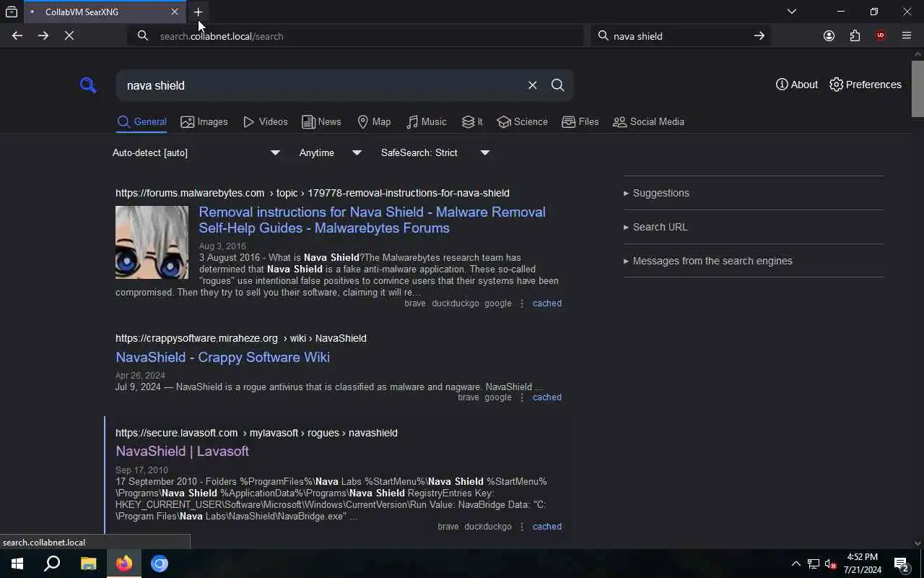924x578 pixels.
Task: Switch to the Science tab
Action: tap(523, 121)
